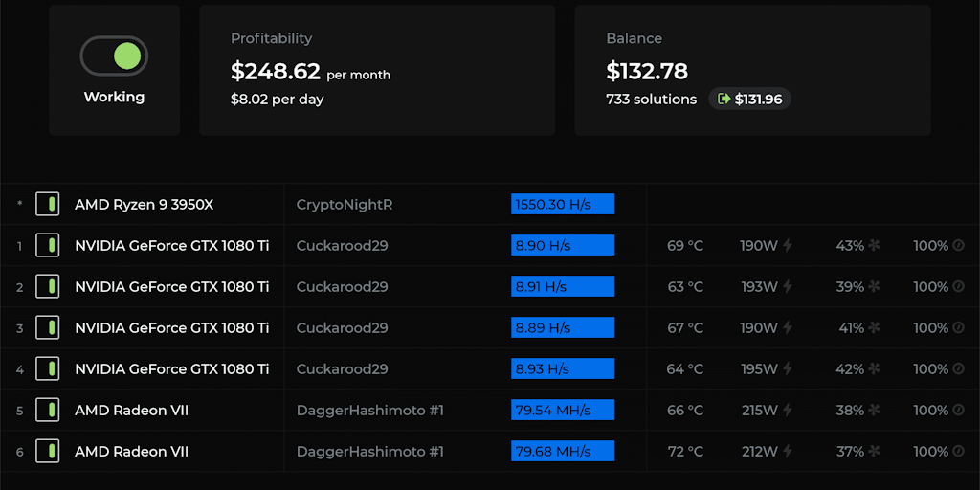Image resolution: width=980 pixels, height=490 pixels.
Task: Click the load gauge icon in row 4
Action: point(958,368)
